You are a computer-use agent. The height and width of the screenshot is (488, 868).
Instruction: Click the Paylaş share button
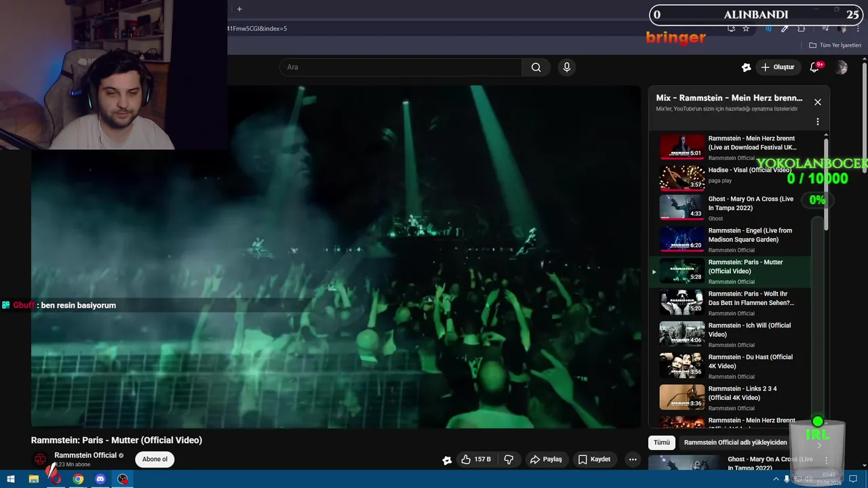pos(547,460)
